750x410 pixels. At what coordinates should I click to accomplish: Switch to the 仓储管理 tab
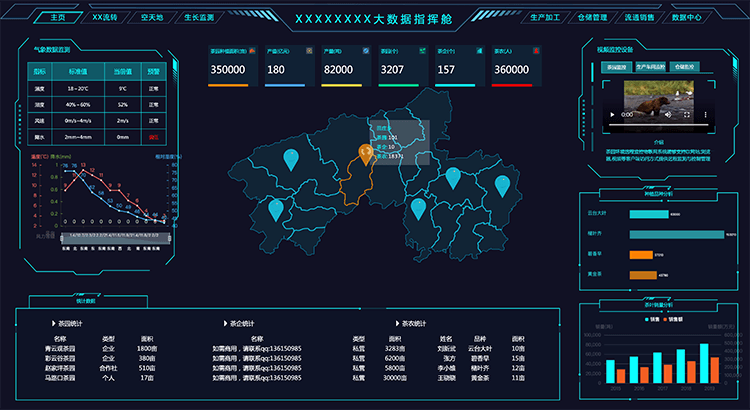point(592,18)
